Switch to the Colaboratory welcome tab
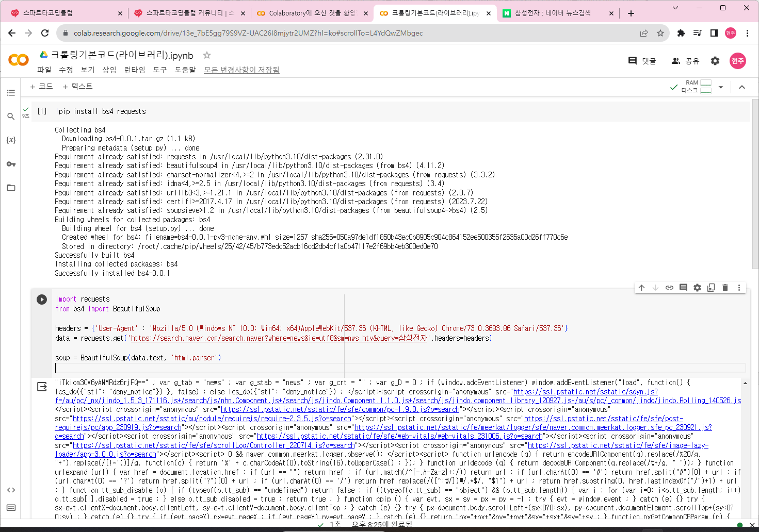Viewport: 759px width, 532px height. coord(312,13)
